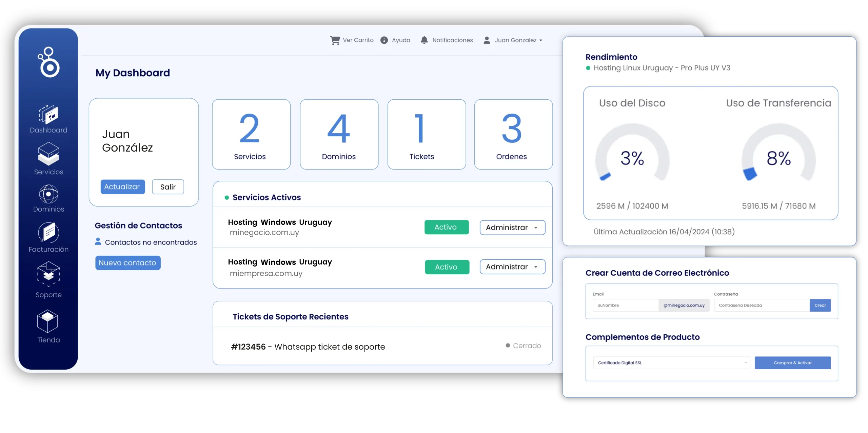The width and height of the screenshot is (868, 433).
Task: Click the Actualizar button
Action: pos(122,187)
